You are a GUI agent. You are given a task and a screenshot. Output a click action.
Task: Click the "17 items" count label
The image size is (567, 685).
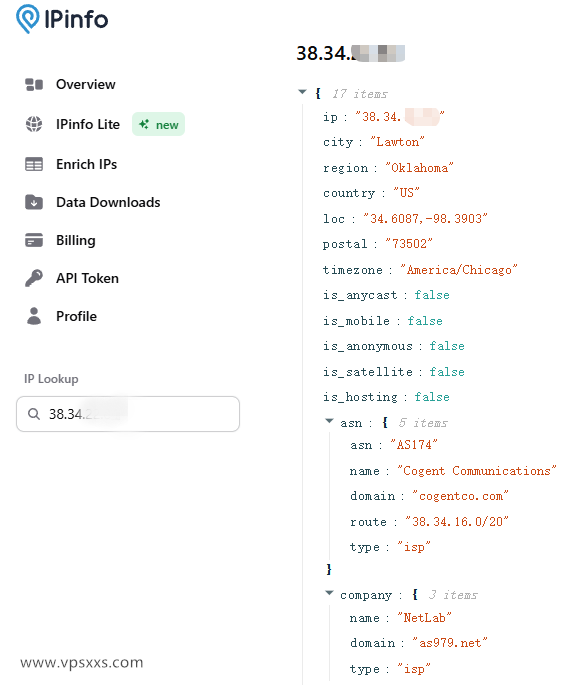point(360,94)
